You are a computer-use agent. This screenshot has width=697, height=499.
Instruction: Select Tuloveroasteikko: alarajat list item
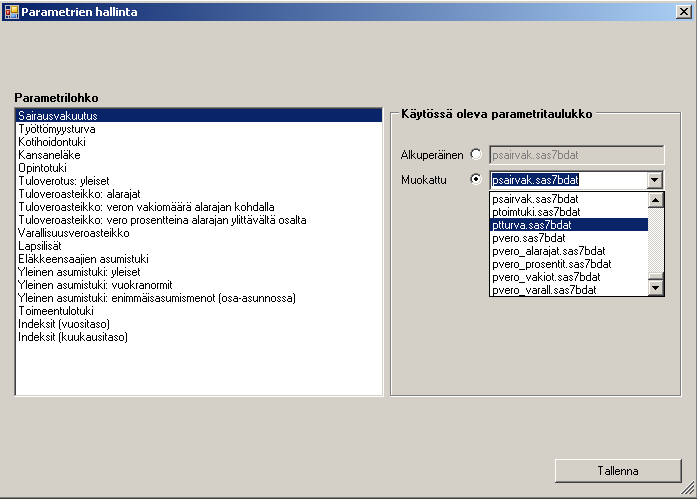click(x=199, y=194)
